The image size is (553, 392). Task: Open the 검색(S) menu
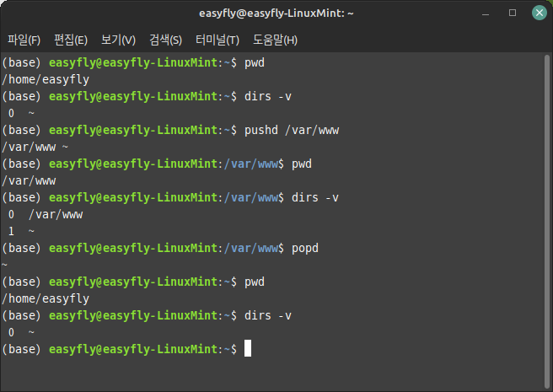pyautogui.click(x=165, y=40)
